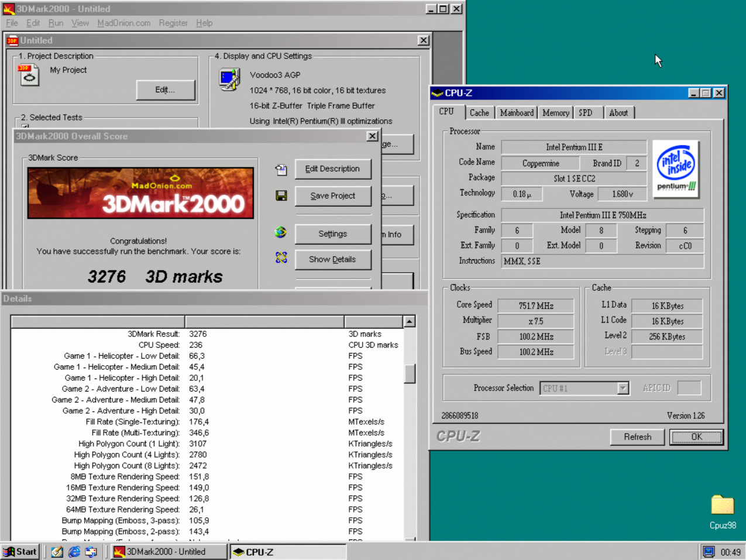Screen dimensions: 746x560
Task: Click the OK button in CPU-Z
Action: [696, 437]
